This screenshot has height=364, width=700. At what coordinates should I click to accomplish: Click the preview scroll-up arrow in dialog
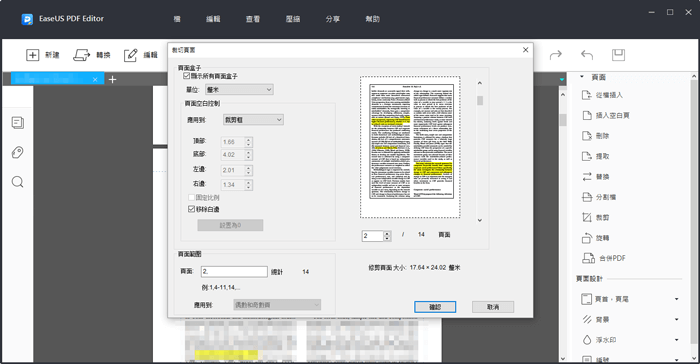click(x=480, y=83)
